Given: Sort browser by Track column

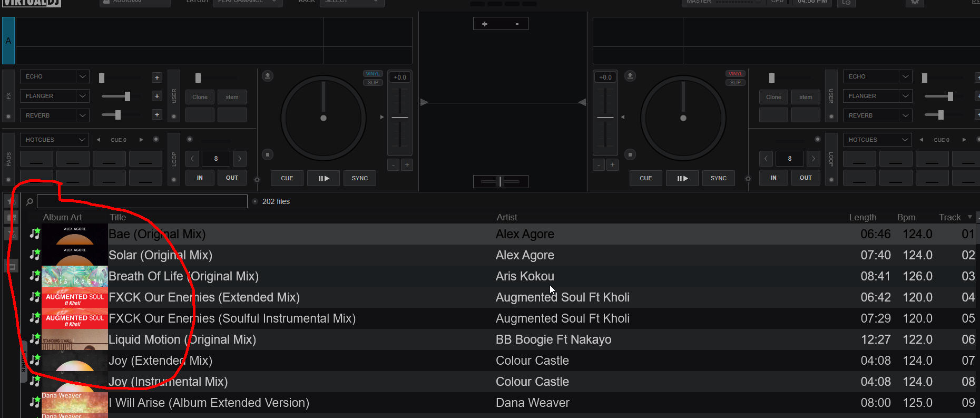Looking at the screenshot, I should click(950, 217).
